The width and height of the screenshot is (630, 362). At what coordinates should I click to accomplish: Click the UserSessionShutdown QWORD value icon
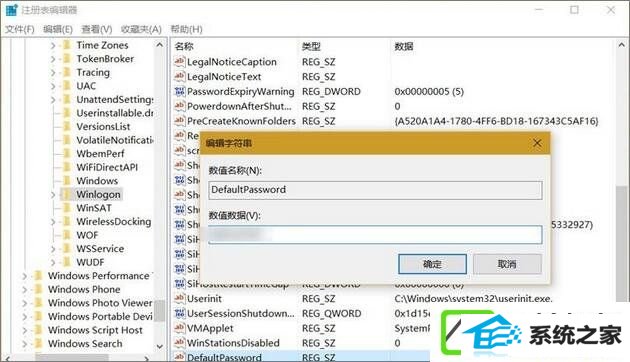pos(179,313)
